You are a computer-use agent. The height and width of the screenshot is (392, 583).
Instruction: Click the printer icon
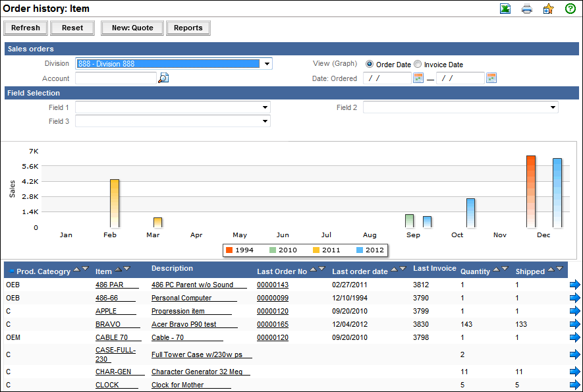point(527,9)
